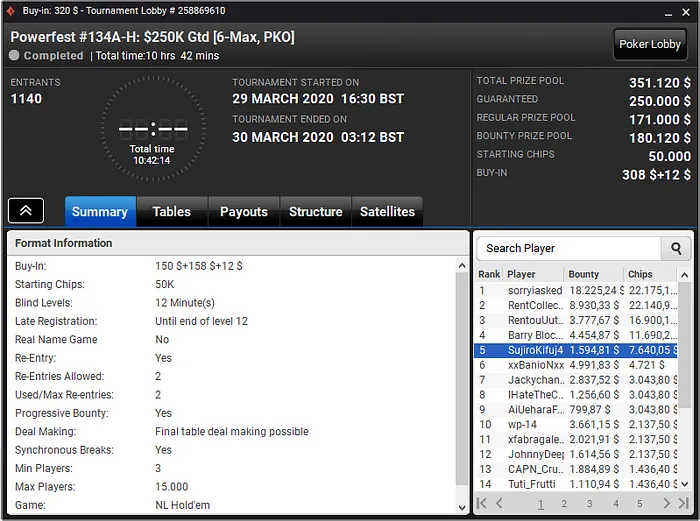Select player row RentCollec..

[x=576, y=305]
